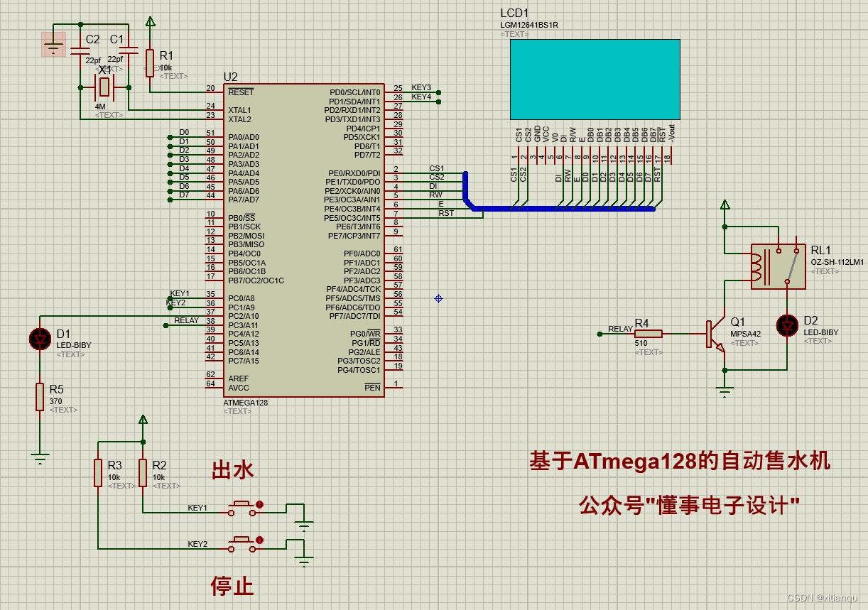The height and width of the screenshot is (610, 868).
Task: Click the 510 ohm resistor R4
Action: pyautogui.click(x=649, y=333)
